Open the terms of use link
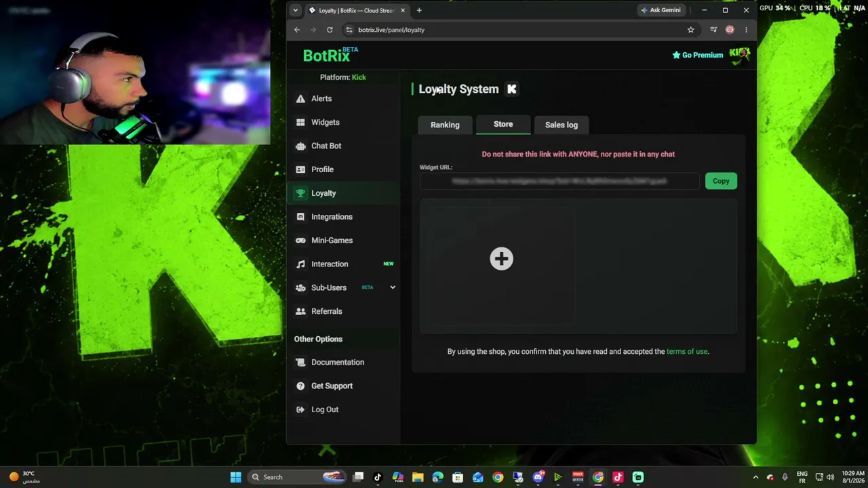The image size is (868, 488). coord(687,352)
